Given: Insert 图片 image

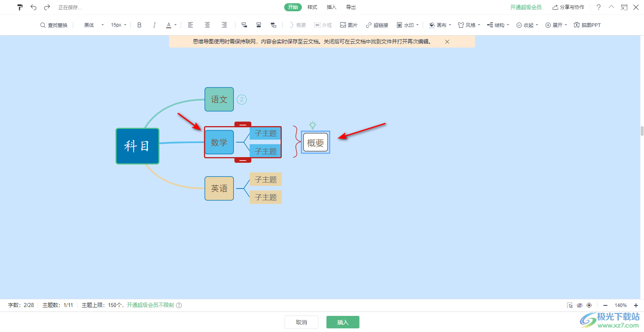Looking at the screenshot, I should pyautogui.click(x=349, y=25).
